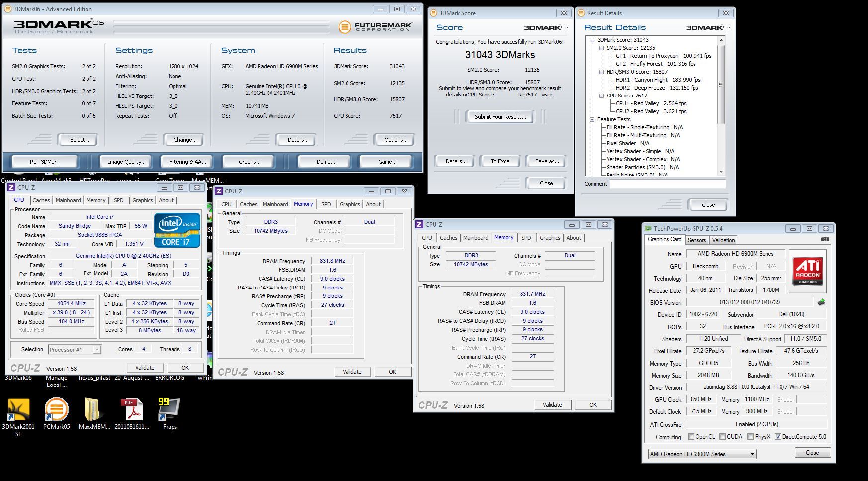This screenshot has width=868, height=481.
Task: Click the title bar icon of the CPU-Z window showing Intel Core i7
Action: [x=11, y=187]
